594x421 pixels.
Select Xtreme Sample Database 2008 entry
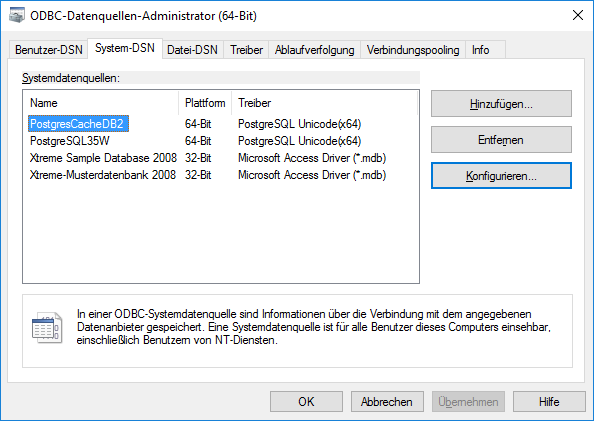pos(103,158)
